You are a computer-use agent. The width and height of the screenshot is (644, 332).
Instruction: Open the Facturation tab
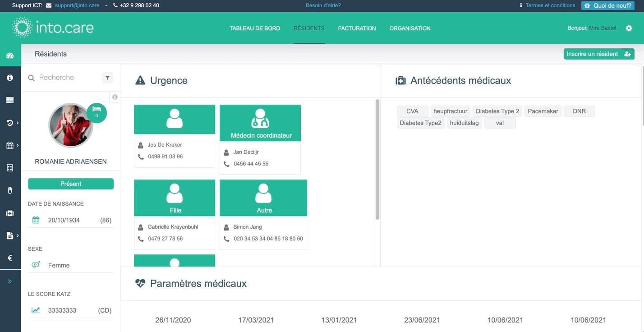[x=357, y=28]
